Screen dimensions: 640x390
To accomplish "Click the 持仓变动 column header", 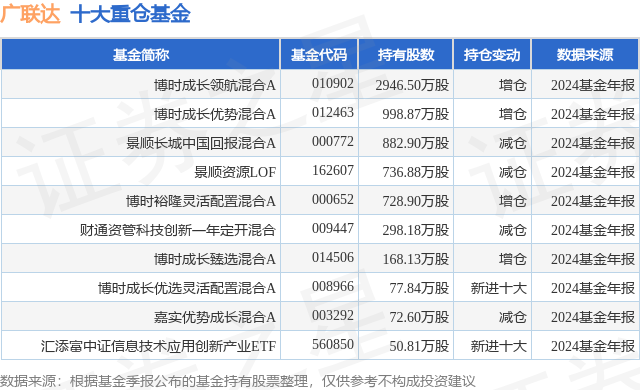I will pos(492,55).
